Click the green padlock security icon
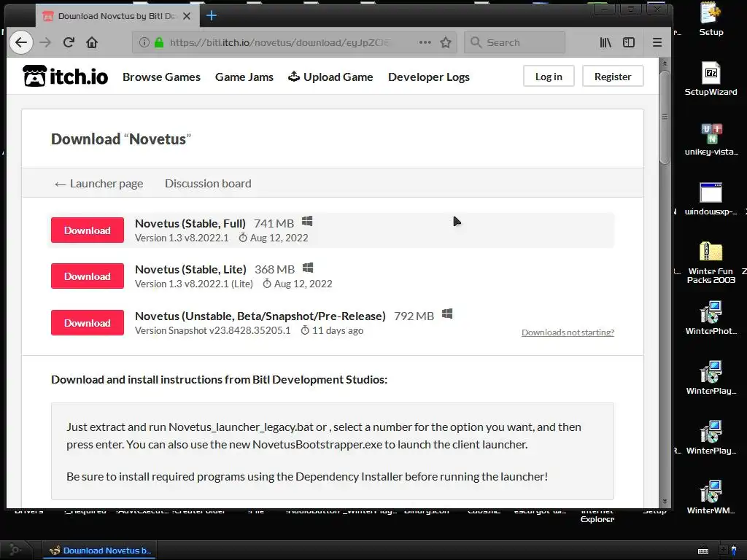 click(159, 42)
